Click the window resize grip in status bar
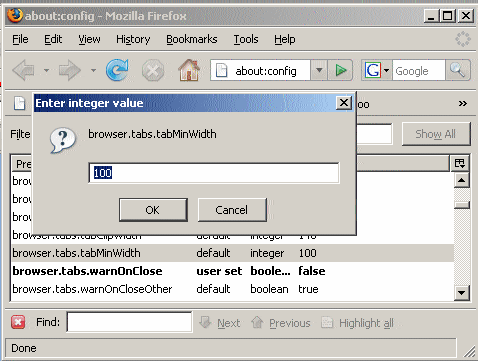The height and width of the screenshot is (361, 478). coord(469,351)
